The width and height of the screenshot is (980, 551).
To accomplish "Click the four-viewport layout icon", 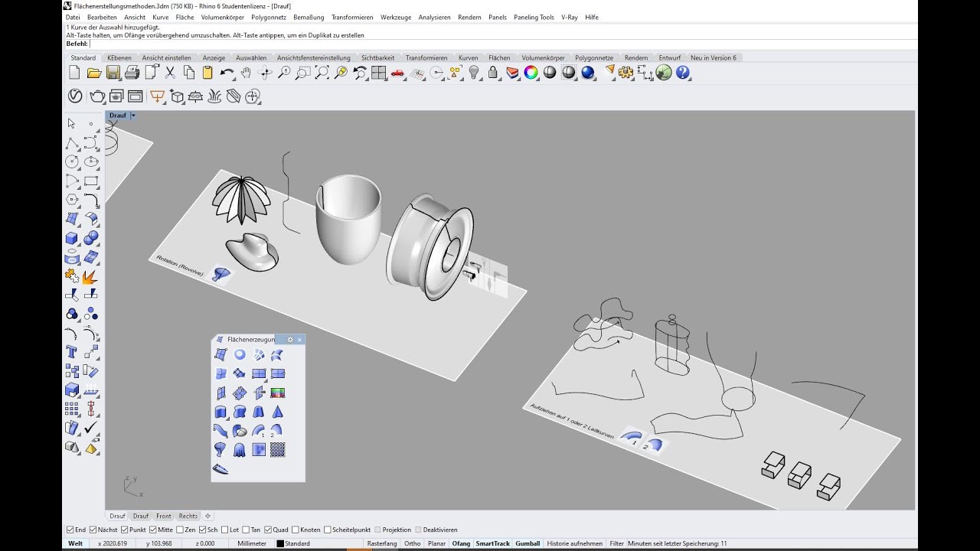I will (378, 73).
